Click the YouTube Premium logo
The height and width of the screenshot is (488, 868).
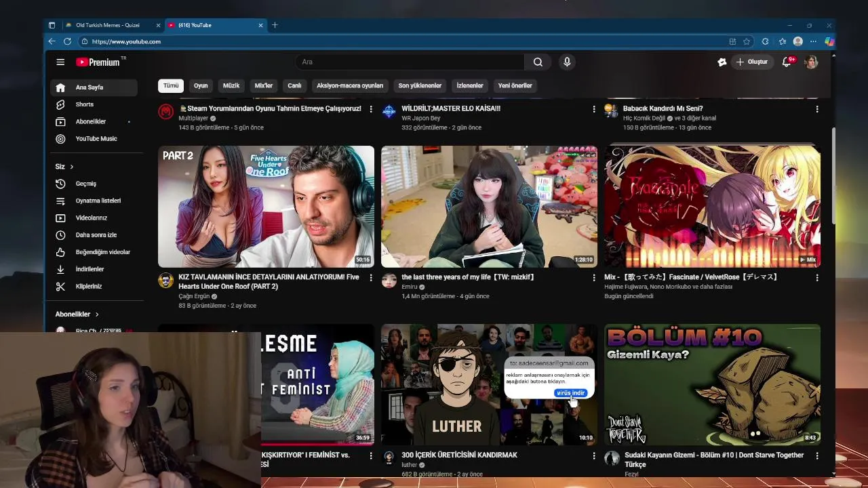coord(99,62)
